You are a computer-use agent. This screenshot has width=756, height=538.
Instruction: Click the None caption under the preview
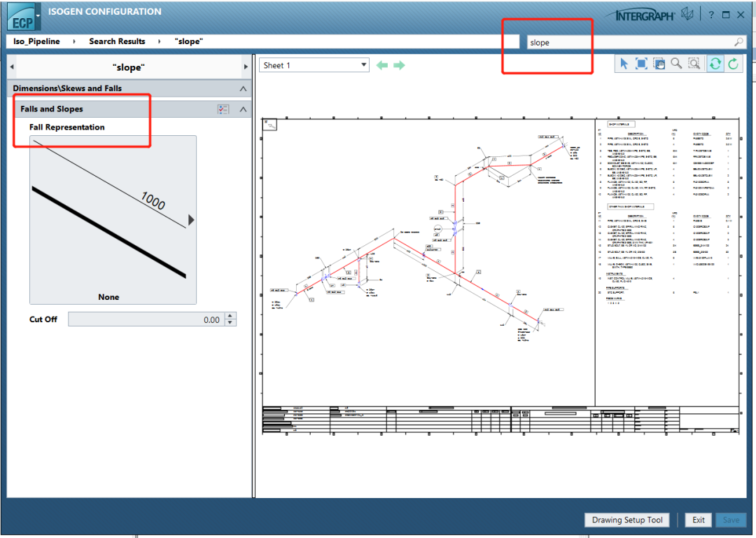tap(108, 297)
